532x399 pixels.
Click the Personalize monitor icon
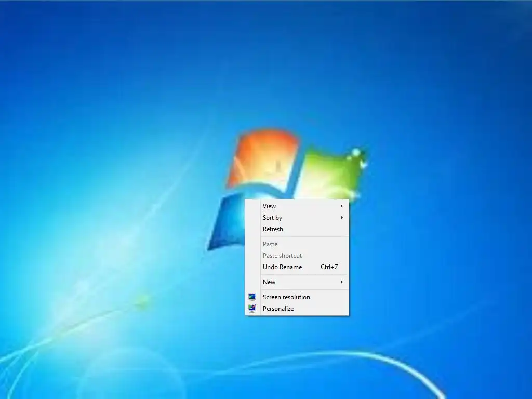[x=252, y=309]
